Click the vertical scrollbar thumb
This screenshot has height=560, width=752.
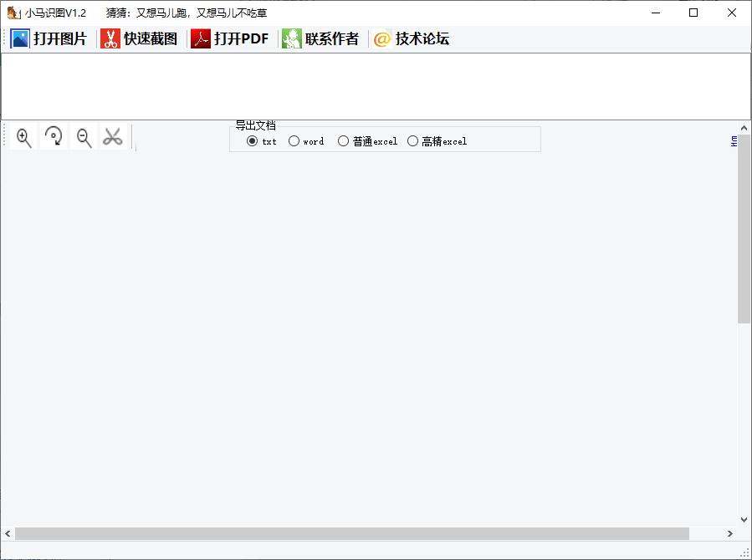tap(744, 229)
